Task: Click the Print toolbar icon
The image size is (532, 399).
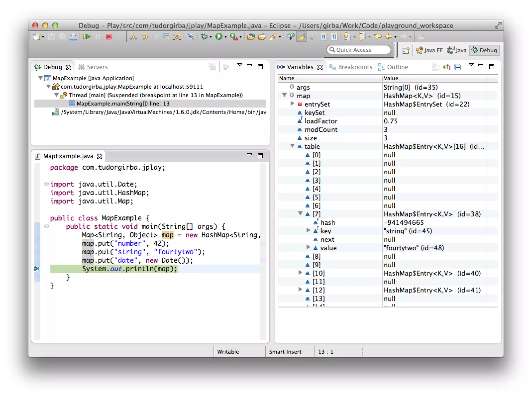Action: 73,37
